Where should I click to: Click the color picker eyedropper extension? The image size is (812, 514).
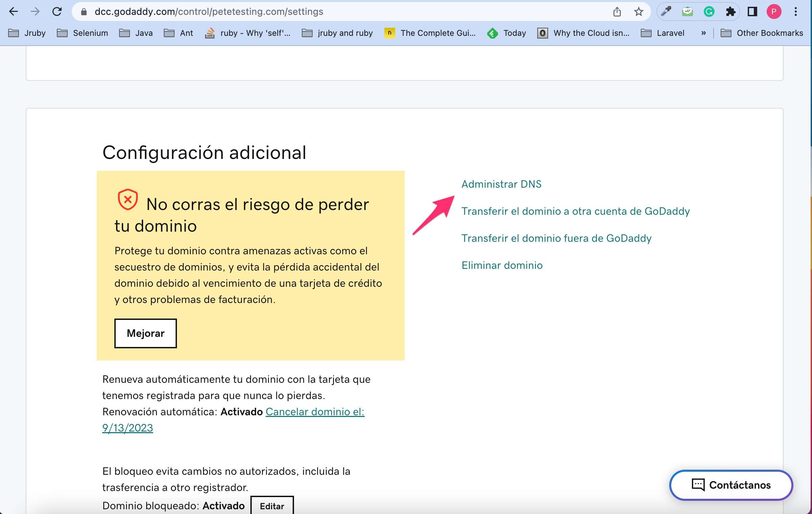(666, 12)
